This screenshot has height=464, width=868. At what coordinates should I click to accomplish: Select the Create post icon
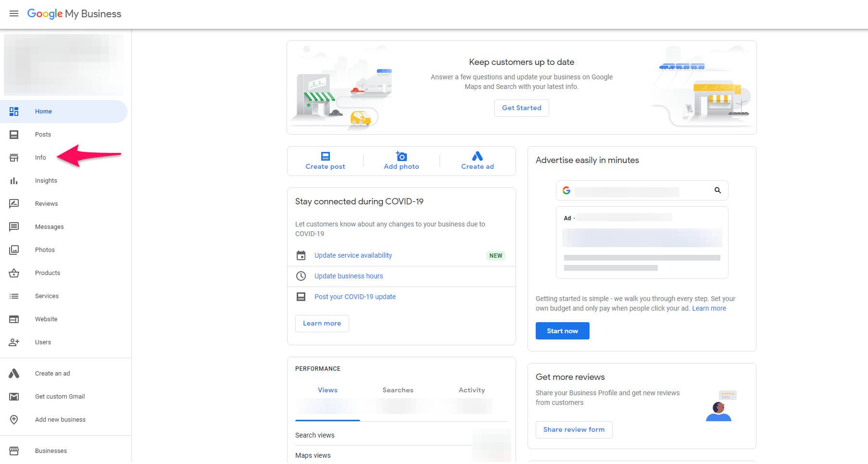coord(325,155)
